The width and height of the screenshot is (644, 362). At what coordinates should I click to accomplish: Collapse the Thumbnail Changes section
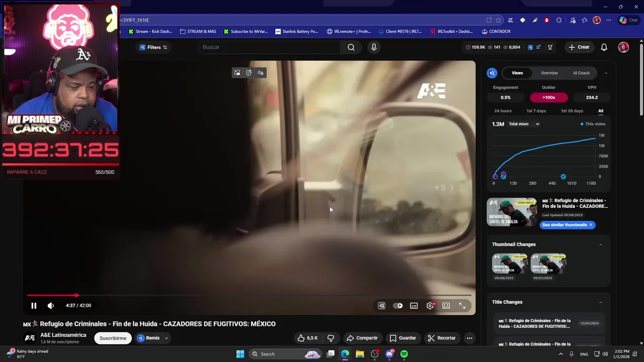tap(600, 245)
